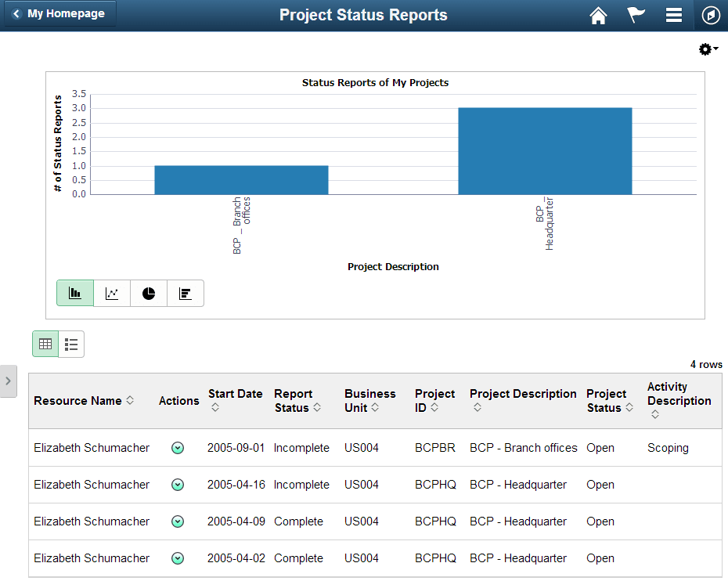Open the NavBar compass icon
728x581 pixels.
(711, 15)
